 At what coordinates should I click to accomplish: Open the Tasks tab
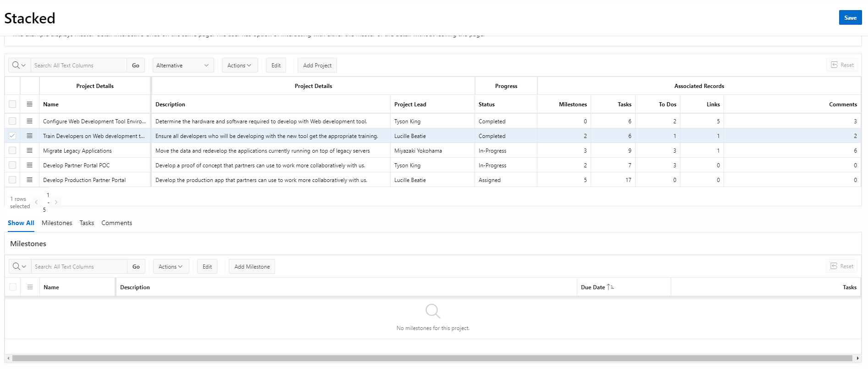coord(87,223)
